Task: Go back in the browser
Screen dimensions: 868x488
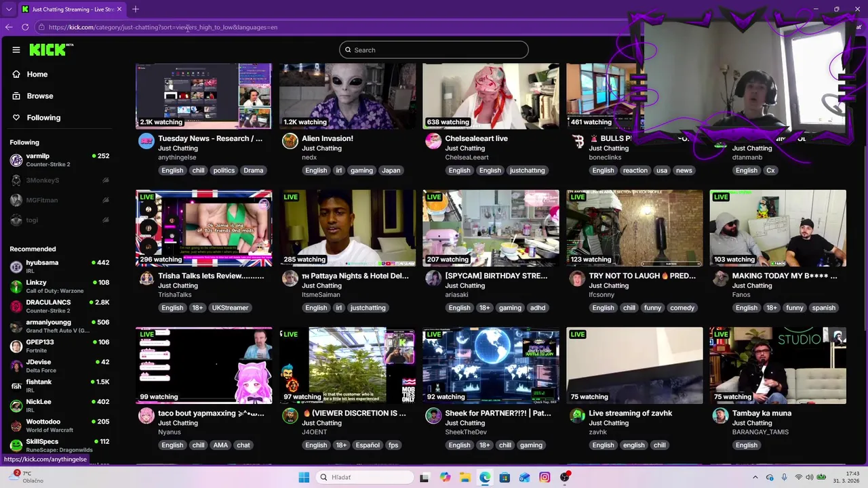Action: pos(9,27)
